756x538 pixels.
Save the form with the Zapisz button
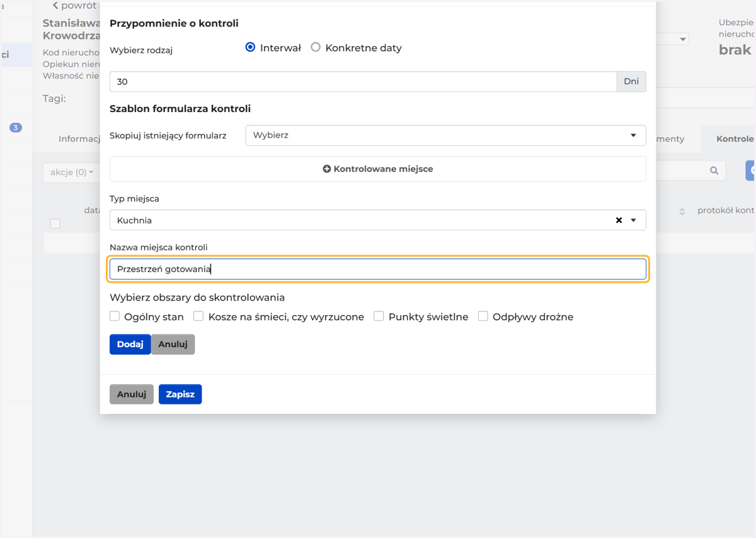point(180,394)
